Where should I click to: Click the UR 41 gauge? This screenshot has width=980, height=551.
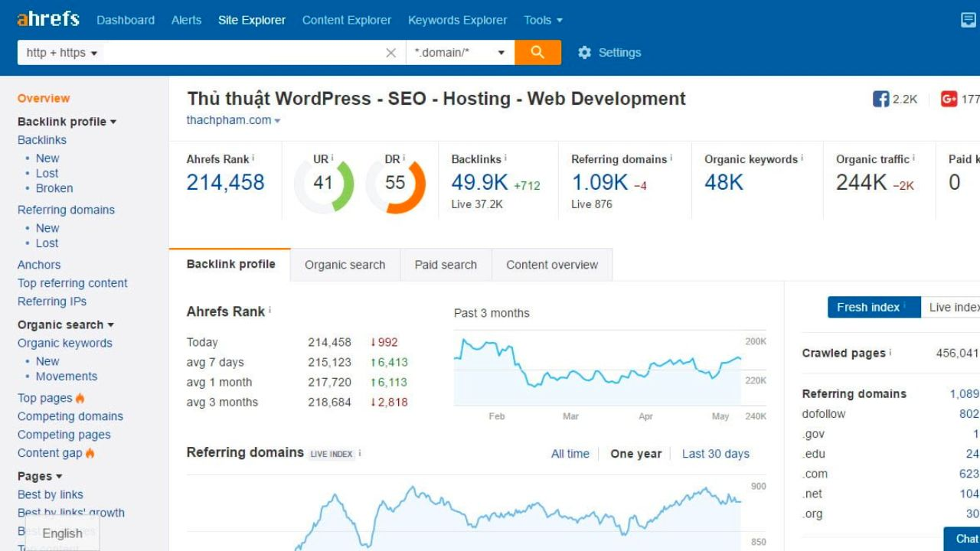click(x=323, y=183)
